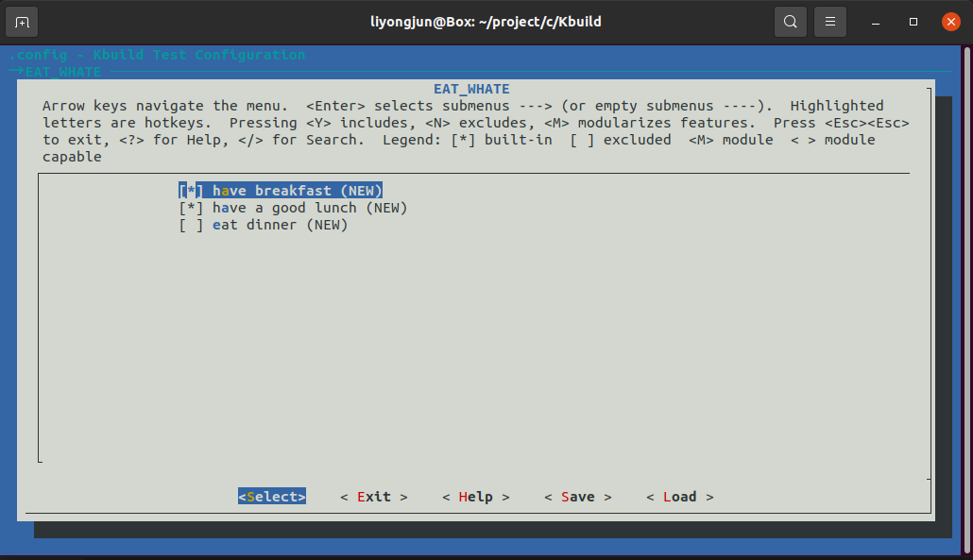Minimize the terminal window

(x=874, y=21)
